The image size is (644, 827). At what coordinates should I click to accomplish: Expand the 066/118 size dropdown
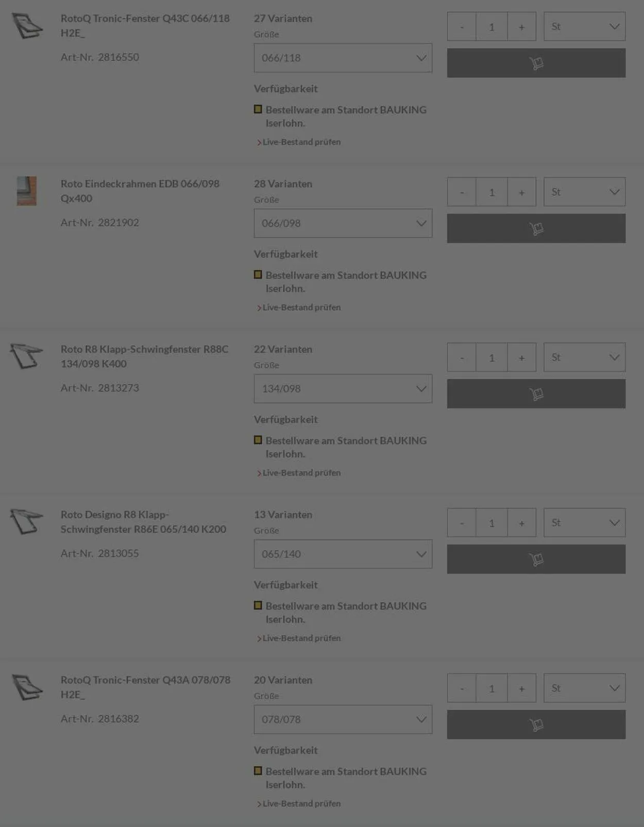point(343,58)
